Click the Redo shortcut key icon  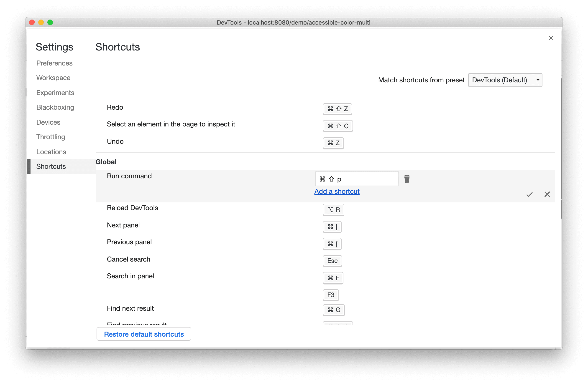point(337,109)
